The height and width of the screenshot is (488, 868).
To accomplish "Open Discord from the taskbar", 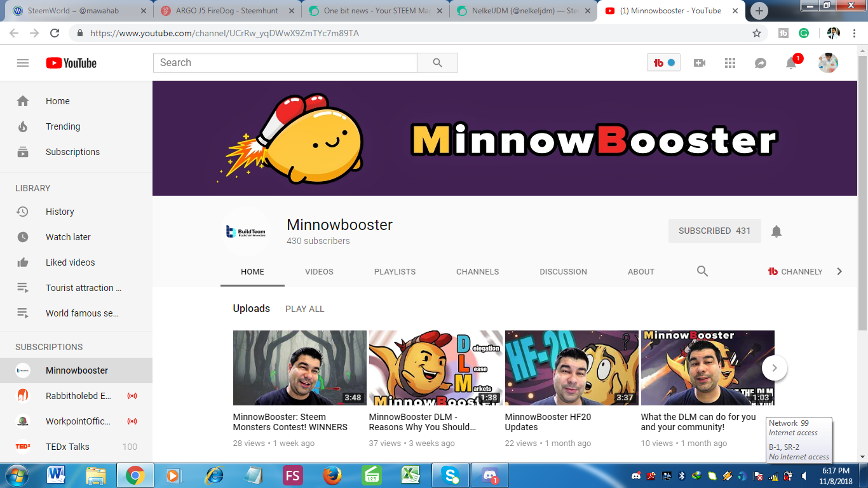I will click(490, 475).
